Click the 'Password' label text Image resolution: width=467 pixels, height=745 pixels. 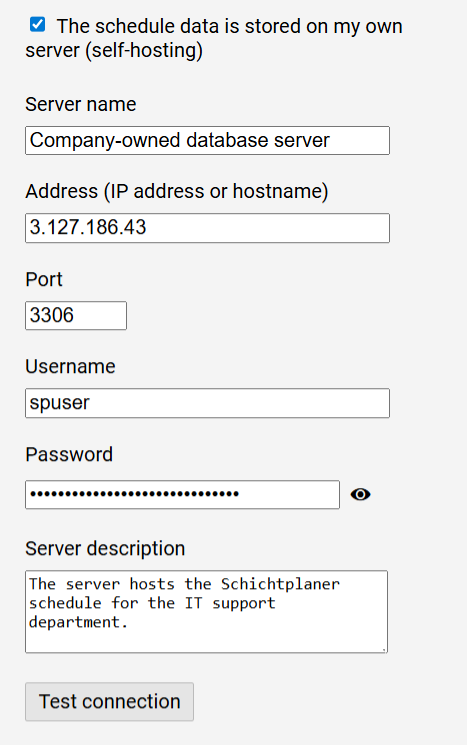pos(69,454)
